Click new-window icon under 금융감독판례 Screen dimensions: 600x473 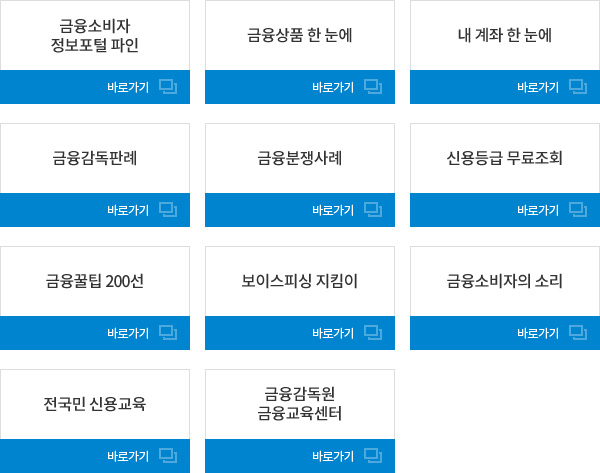tap(168, 210)
